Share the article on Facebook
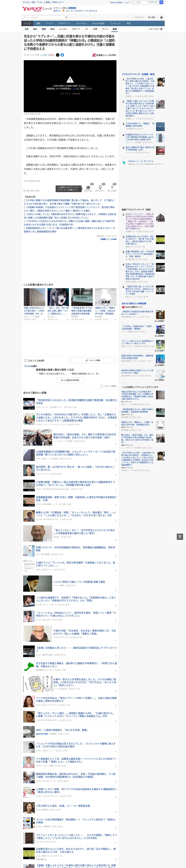186x868 pixels. 62,55
